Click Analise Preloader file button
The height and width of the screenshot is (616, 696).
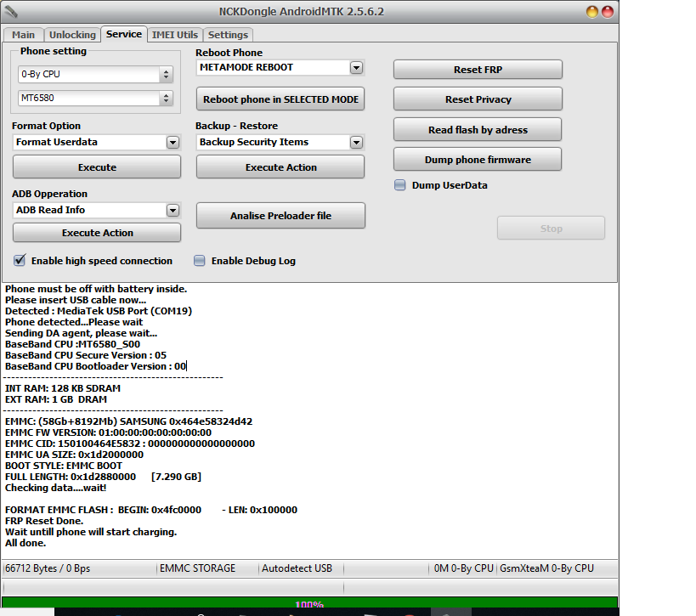tap(280, 216)
